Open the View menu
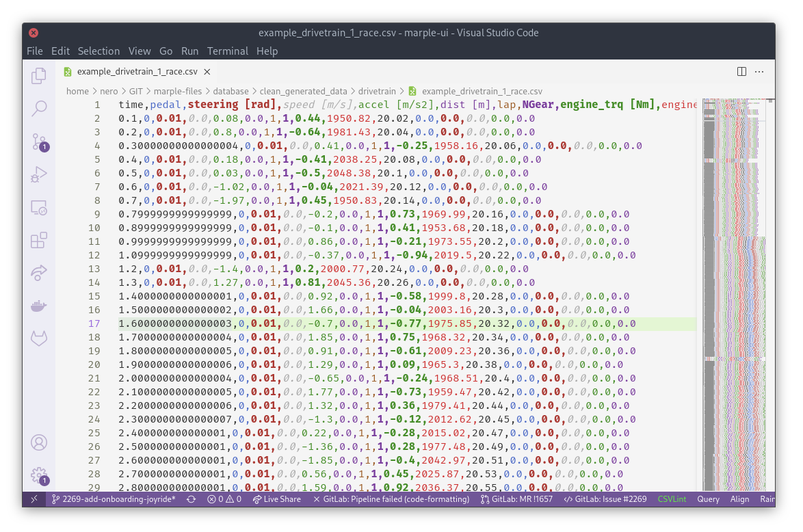This screenshot has width=803, height=532. (x=140, y=51)
